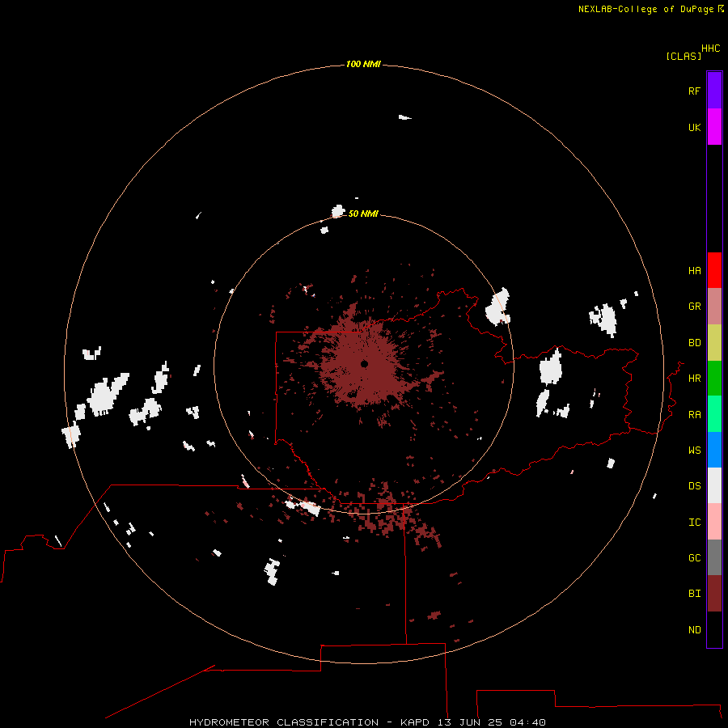Click the RA legend label

(694, 415)
